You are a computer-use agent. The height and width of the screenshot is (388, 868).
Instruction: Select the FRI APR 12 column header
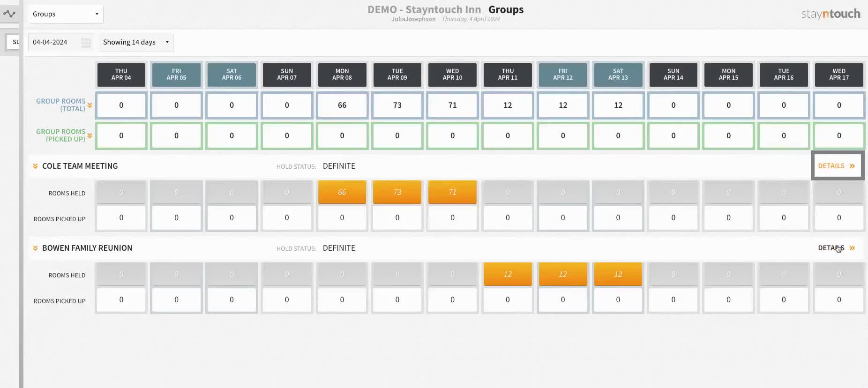(563, 75)
